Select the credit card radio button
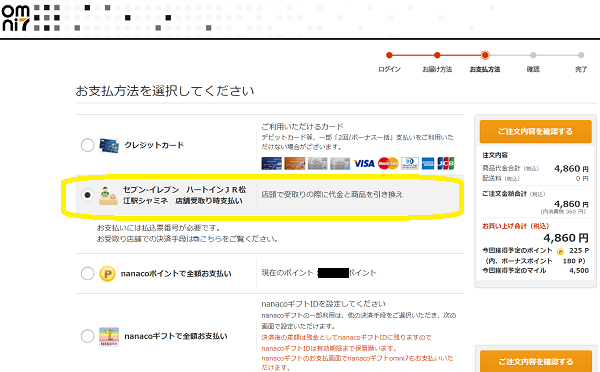Viewport: 600px width, 372px height. click(88, 145)
